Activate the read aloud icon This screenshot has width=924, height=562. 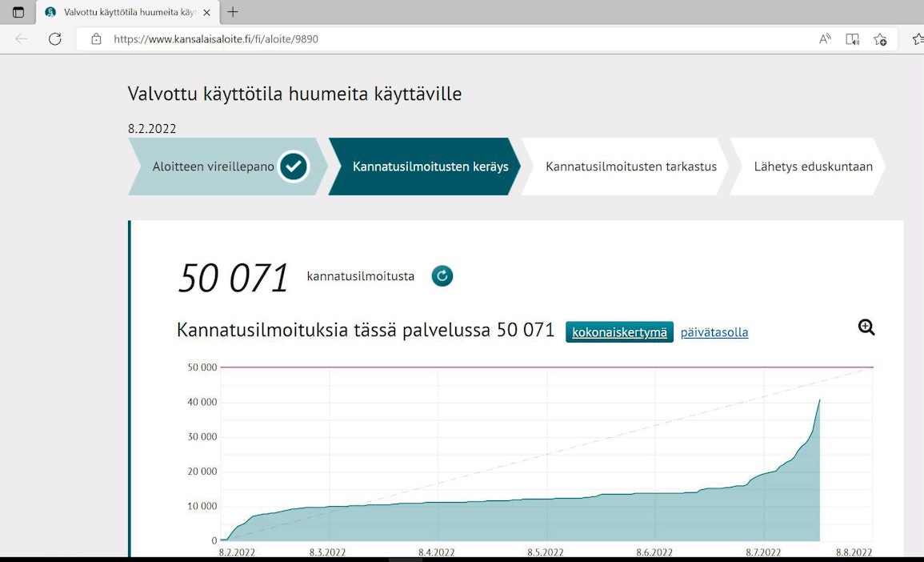[x=825, y=38]
